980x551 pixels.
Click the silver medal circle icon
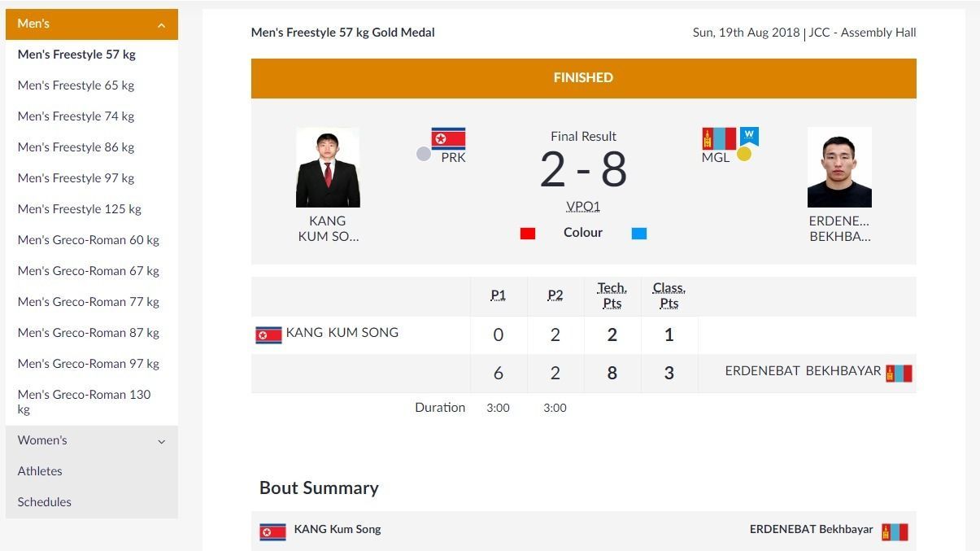click(x=424, y=153)
